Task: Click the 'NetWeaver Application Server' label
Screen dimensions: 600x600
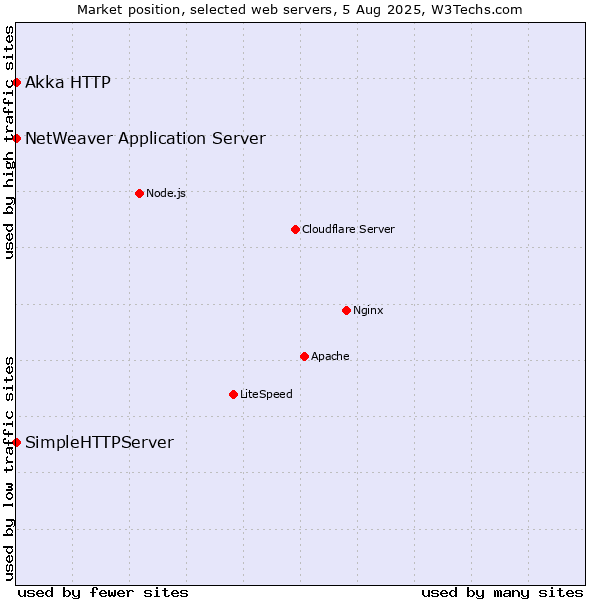Action: pyautogui.click(x=145, y=139)
